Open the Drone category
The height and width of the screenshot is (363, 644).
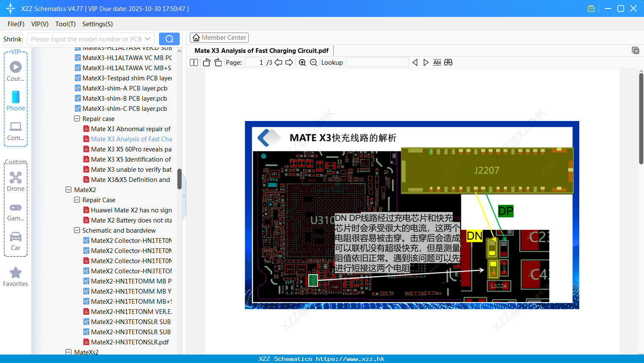click(16, 181)
